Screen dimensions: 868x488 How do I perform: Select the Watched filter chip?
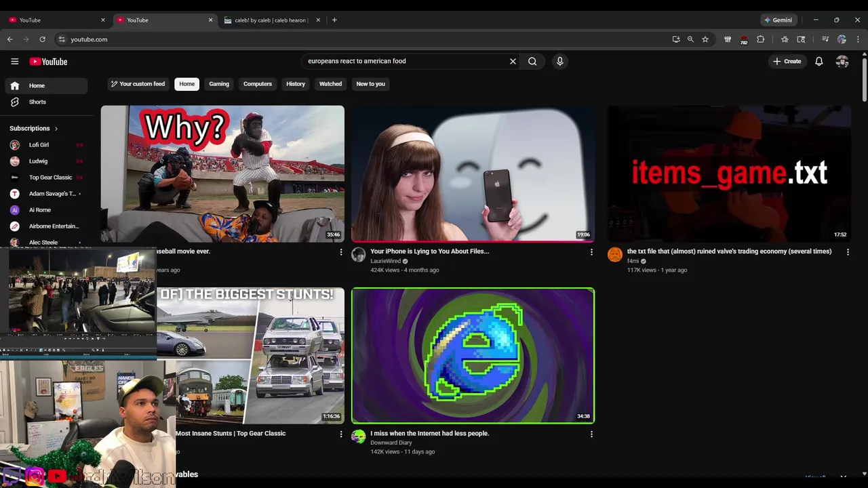tap(330, 84)
